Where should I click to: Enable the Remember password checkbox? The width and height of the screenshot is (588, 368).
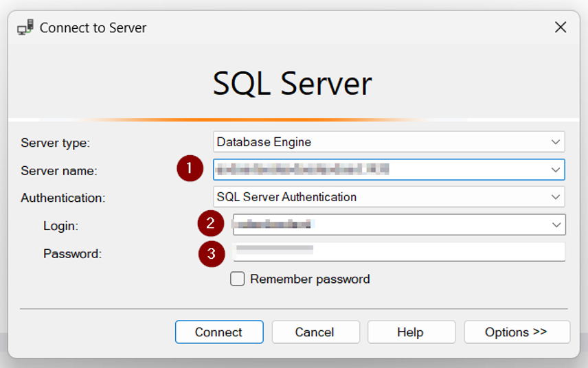[238, 279]
